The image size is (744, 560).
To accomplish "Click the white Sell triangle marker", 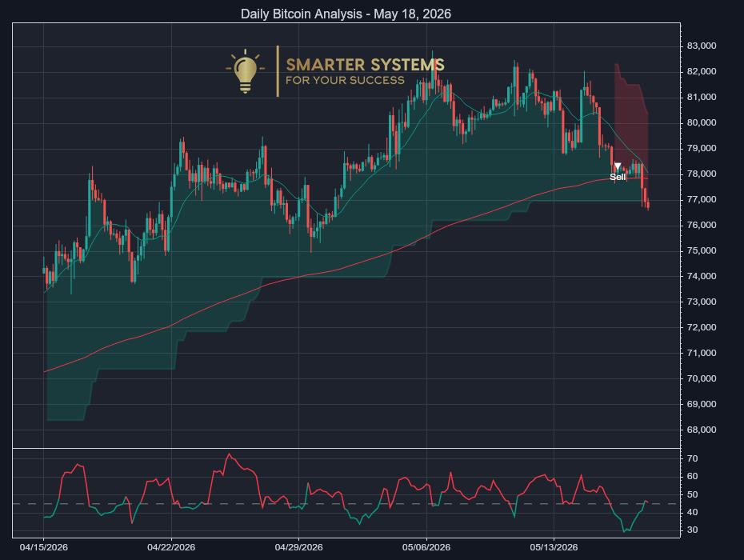I will point(618,166).
